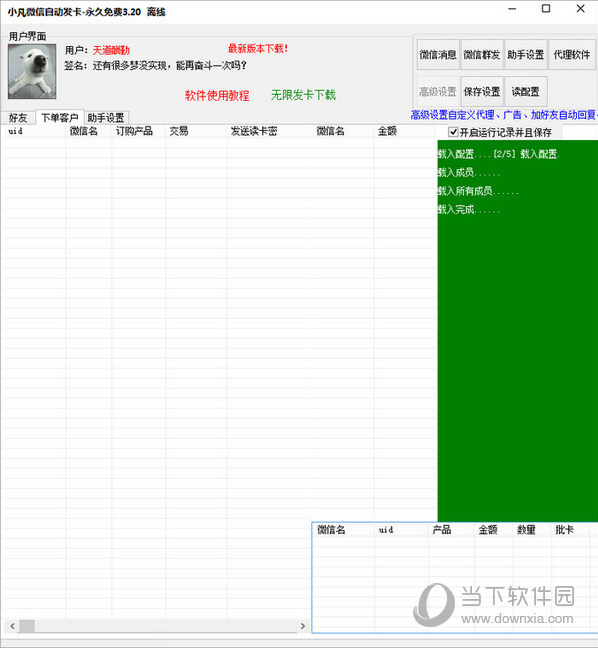Viewport: 598px width, 648px height.
Task: Click the log line 载入完成
Action: [468, 210]
